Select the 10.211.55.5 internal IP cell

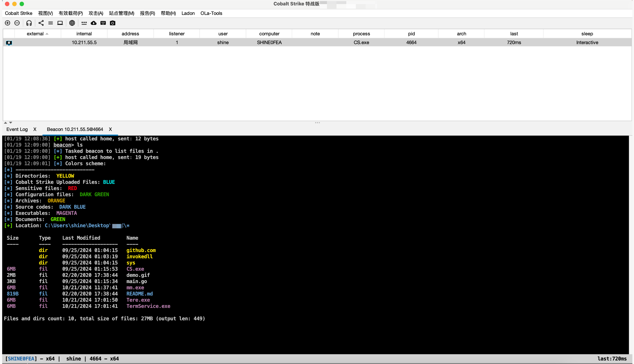pyautogui.click(x=84, y=43)
